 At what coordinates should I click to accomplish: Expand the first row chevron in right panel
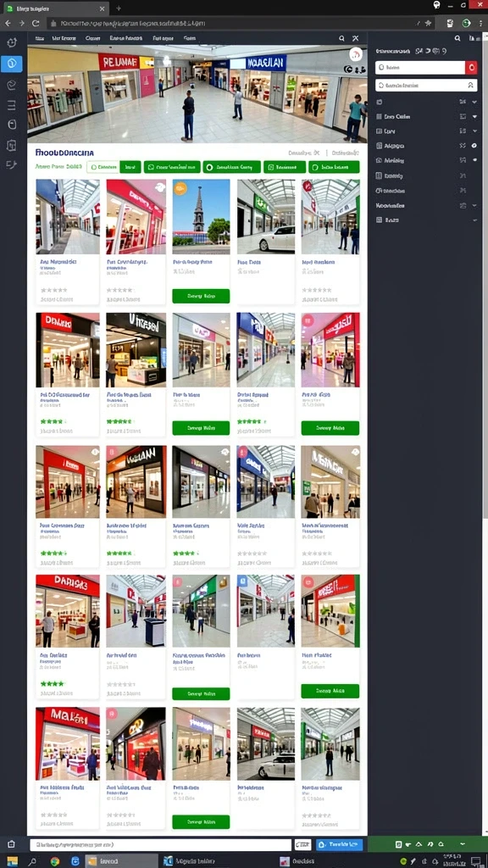(474, 102)
